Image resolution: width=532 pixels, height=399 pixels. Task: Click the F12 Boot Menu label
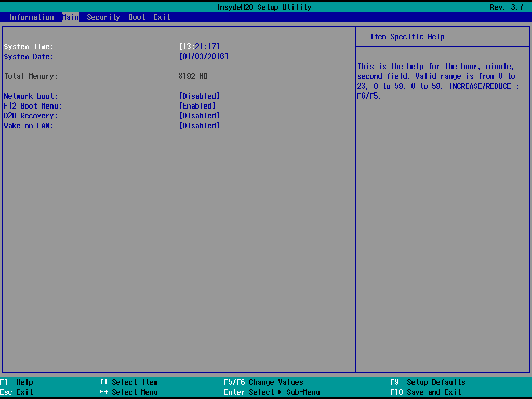(33, 106)
